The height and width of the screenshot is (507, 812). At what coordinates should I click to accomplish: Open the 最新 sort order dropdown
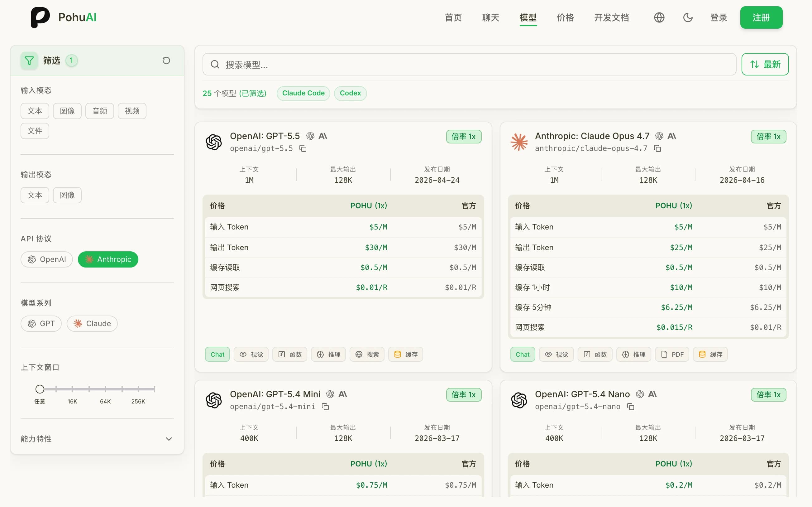pos(765,64)
